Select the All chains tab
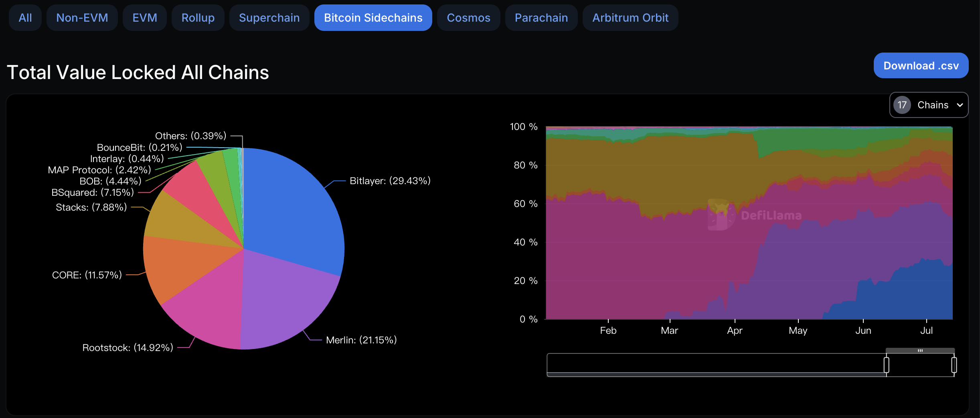Screen dimensions: 980x418 (x=25, y=18)
